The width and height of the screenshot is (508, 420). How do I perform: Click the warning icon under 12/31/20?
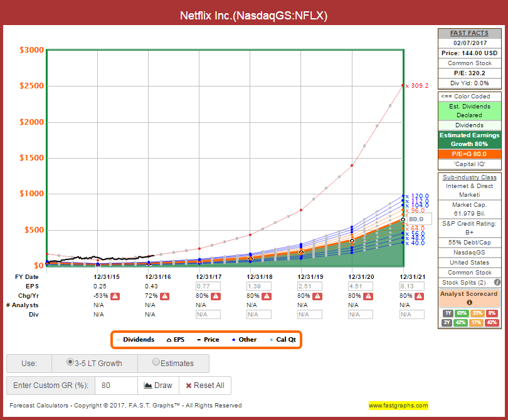click(x=368, y=296)
